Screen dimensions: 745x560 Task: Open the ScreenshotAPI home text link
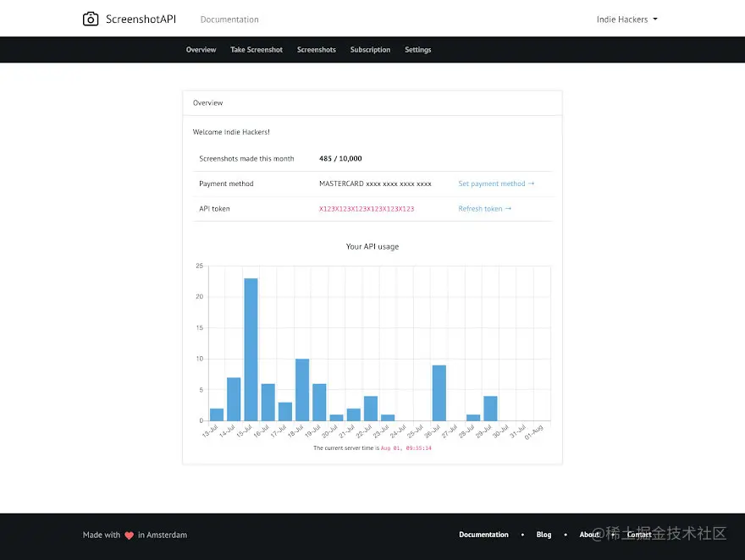pos(141,19)
